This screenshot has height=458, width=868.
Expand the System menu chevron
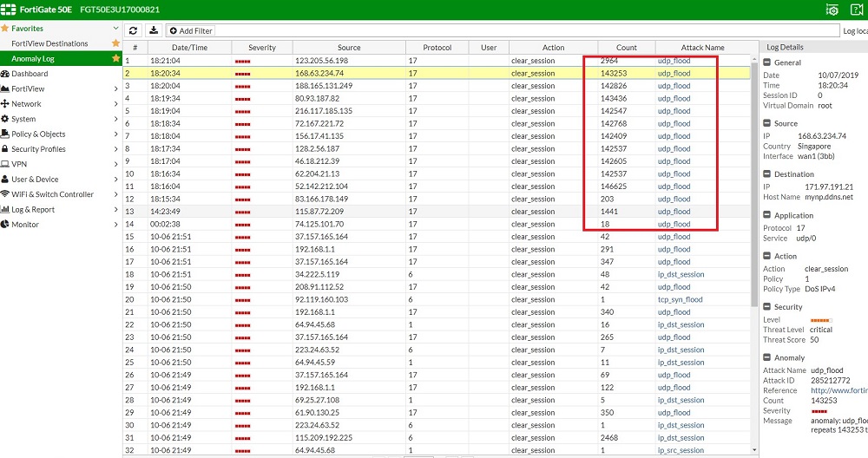(x=115, y=119)
